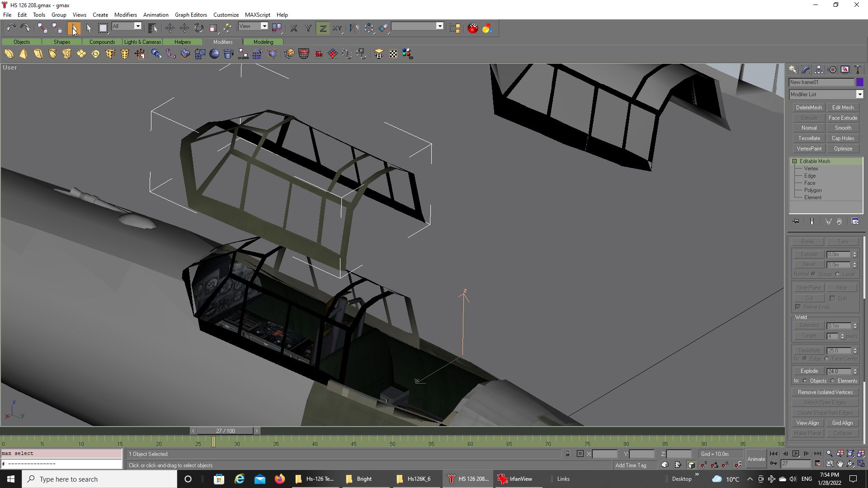
Task: Click the Zoom magnifier viewport control
Action: click(x=829, y=454)
